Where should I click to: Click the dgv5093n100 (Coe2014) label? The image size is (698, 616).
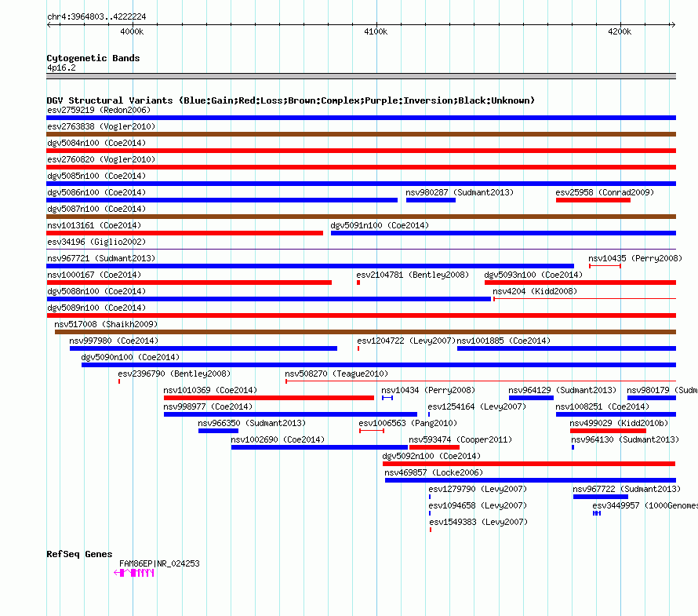click(x=533, y=275)
